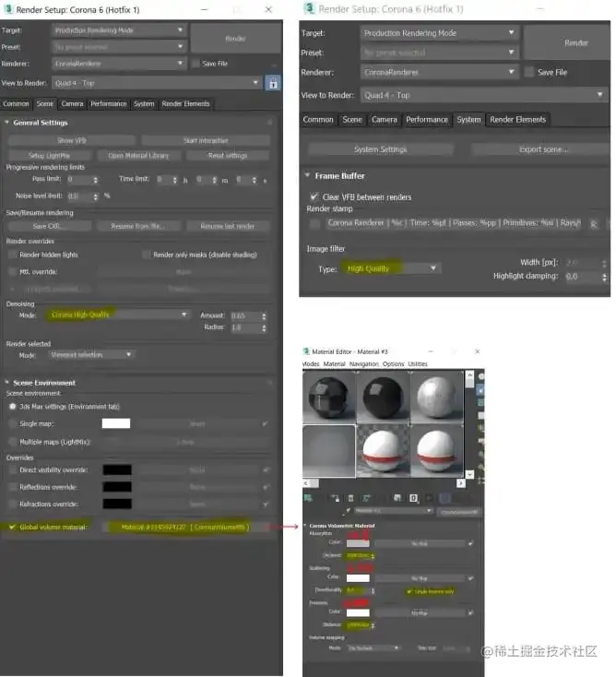Click Emission color swatch in Material Editor
Screen dimensions: 616x677
(x=358, y=612)
